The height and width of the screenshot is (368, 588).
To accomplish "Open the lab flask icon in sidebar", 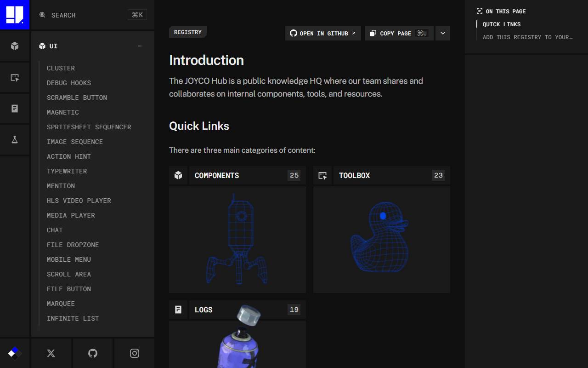I will [x=15, y=140].
